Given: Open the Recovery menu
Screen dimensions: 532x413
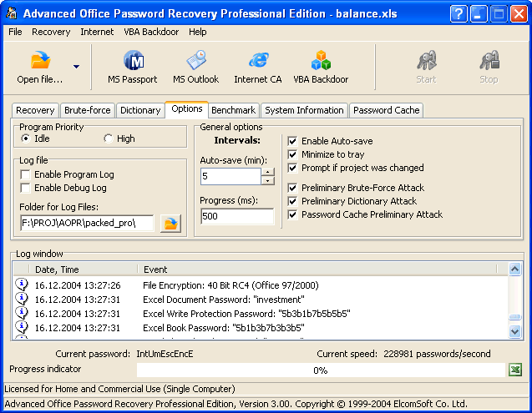Looking at the screenshot, I should coord(51,32).
